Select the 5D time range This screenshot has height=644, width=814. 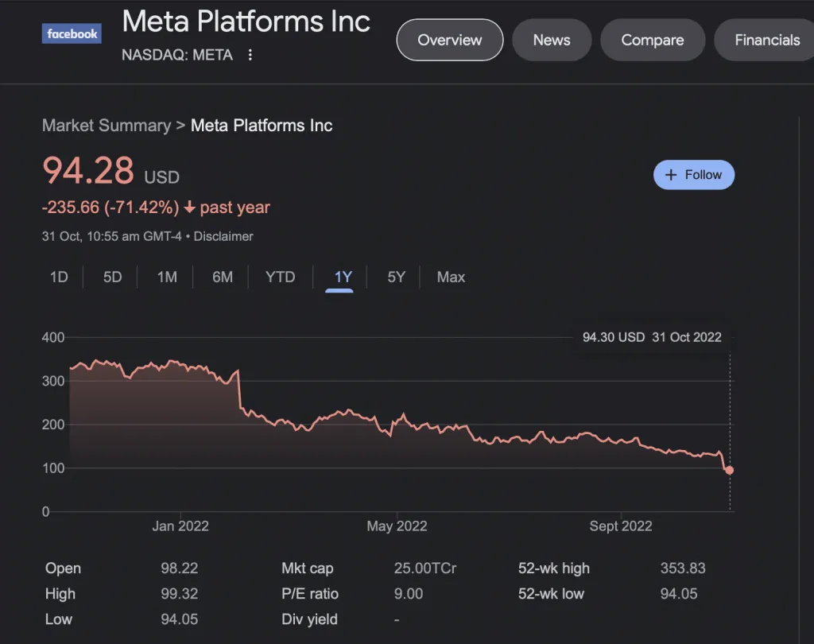[112, 277]
